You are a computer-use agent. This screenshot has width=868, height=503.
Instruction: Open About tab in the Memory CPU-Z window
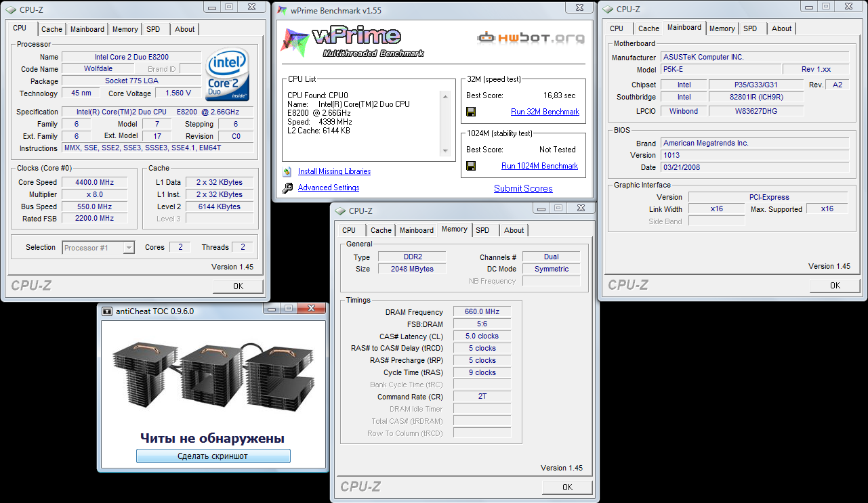[x=514, y=230]
